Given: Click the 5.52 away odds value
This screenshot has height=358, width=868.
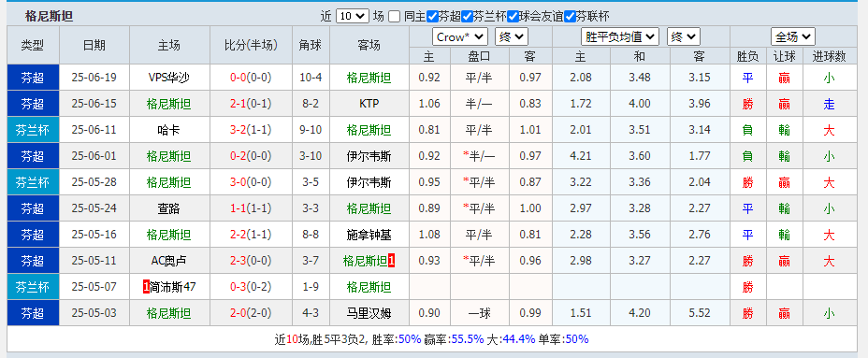Looking at the screenshot, I should tap(700, 314).
